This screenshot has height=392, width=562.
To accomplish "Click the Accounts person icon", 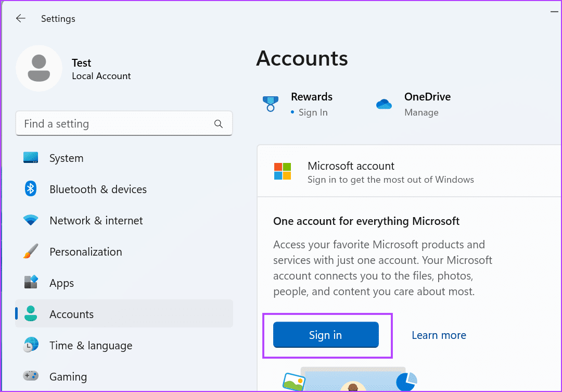I will coord(31,313).
